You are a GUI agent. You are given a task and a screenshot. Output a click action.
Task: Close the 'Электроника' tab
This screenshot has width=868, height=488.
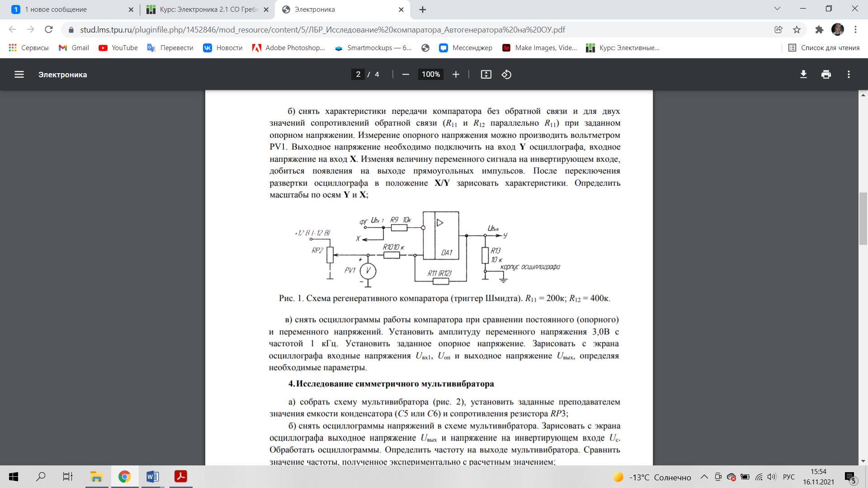[401, 9]
